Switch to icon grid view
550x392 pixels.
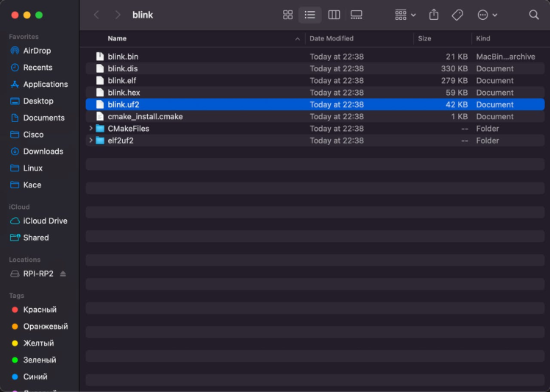click(287, 15)
